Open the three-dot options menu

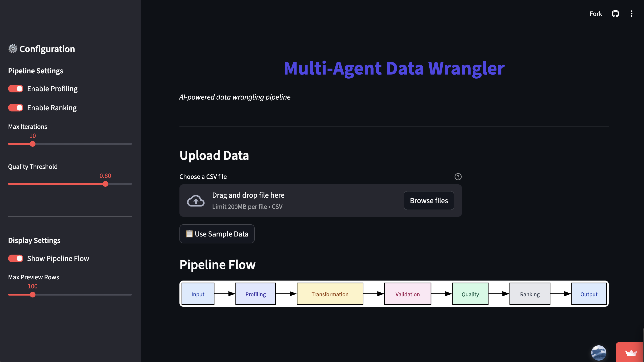pos(631,14)
